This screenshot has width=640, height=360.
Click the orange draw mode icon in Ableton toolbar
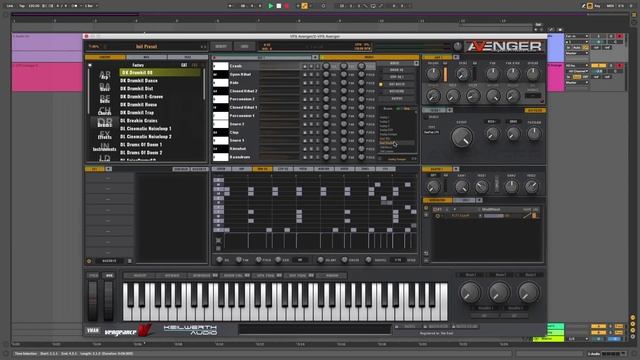tap(304, 6)
